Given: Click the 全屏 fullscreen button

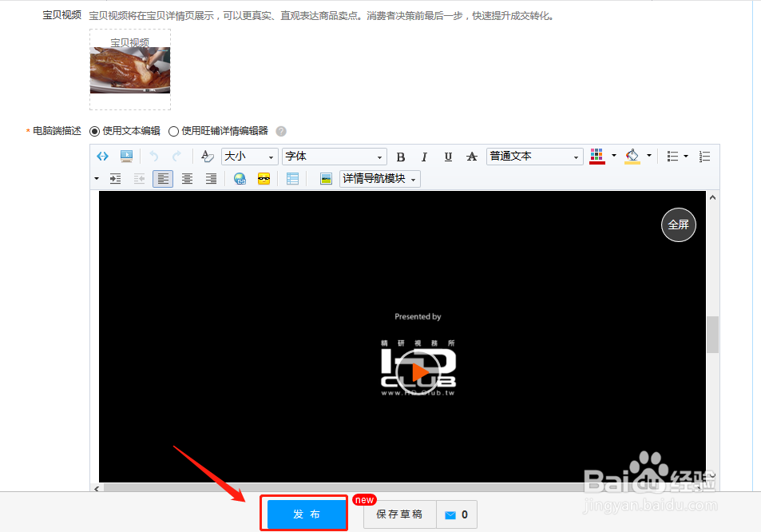Looking at the screenshot, I should click(x=679, y=224).
